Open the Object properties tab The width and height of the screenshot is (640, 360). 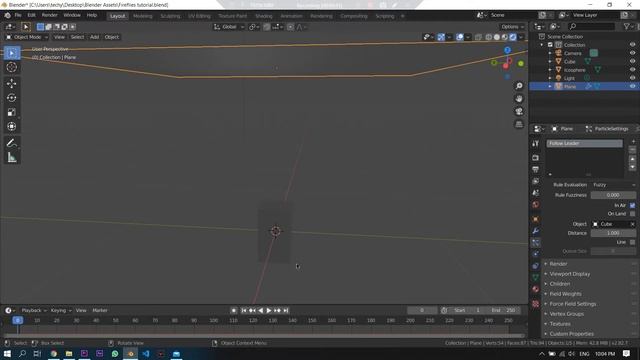(536, 219)
